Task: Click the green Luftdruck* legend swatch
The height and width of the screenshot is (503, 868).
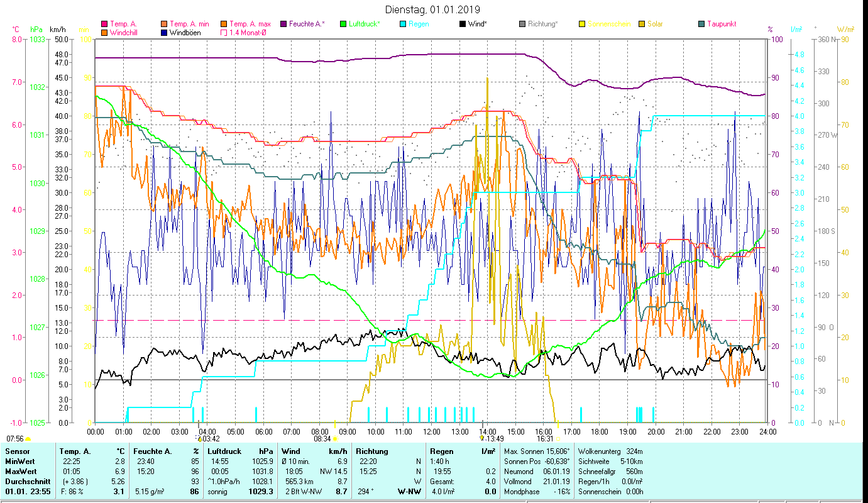Action: (344, 24)
